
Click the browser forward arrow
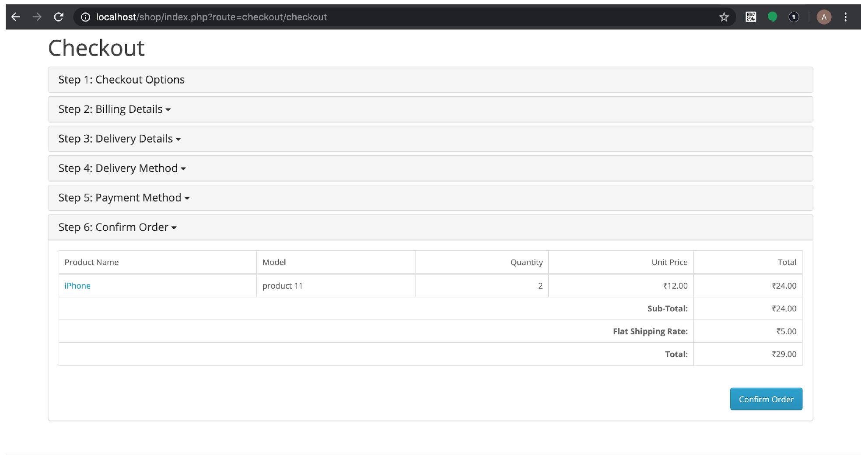click(x=37, y=17)
